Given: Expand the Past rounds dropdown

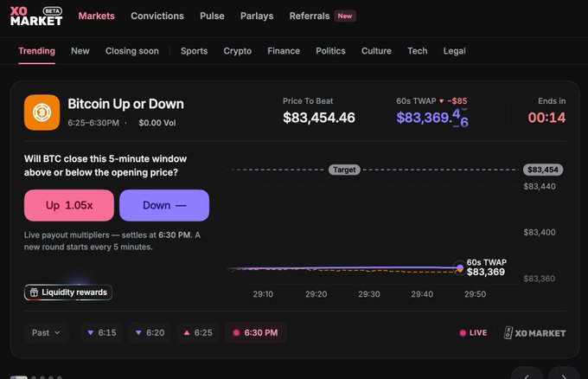Looking at the screenshot, I should 46,333.
